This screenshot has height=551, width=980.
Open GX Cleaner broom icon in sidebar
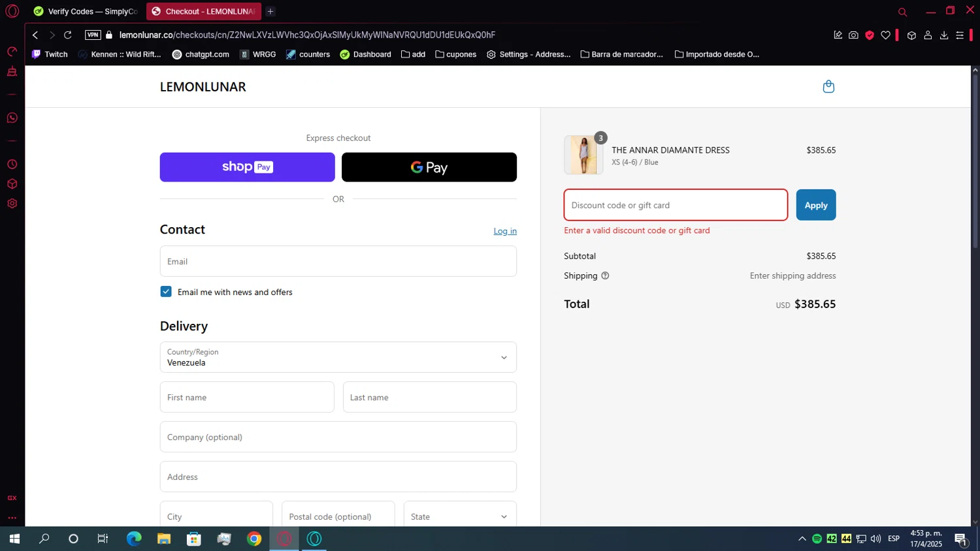12,71
